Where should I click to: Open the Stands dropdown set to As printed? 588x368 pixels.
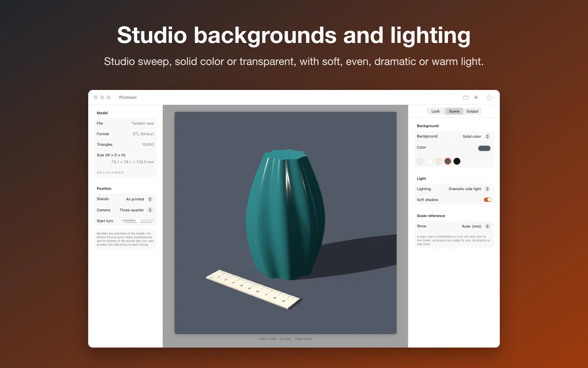(x=139, y=199)
